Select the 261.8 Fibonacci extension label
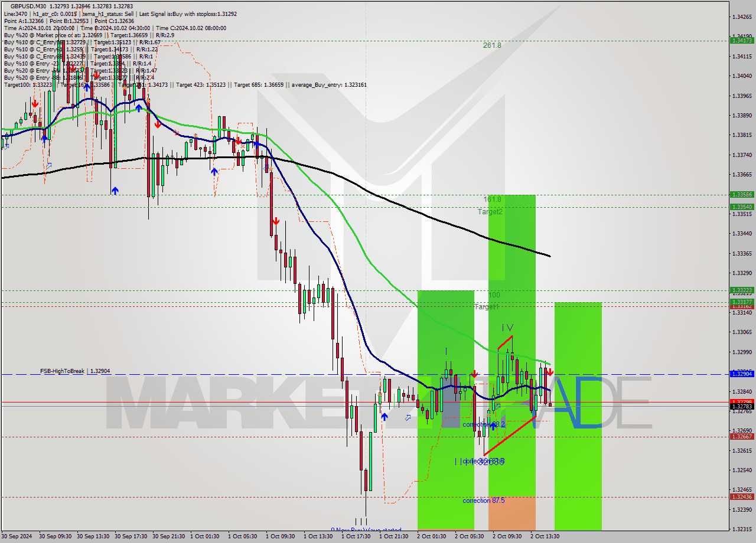The image size is (756, 543). click(x=491, y=45)
